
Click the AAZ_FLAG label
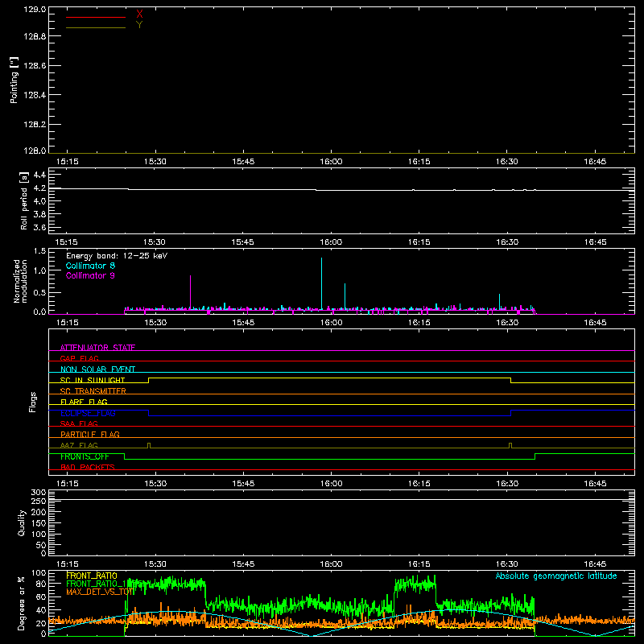point(79,445)
